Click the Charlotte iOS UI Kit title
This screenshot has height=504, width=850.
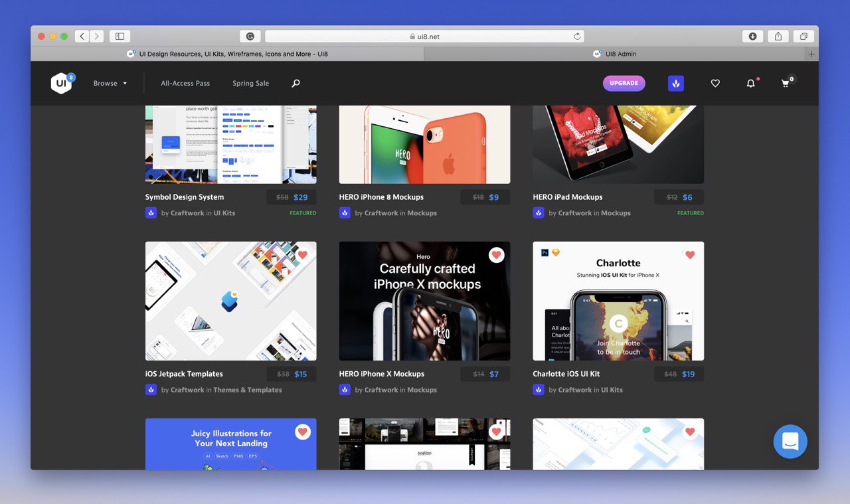(x=566, y=374)
